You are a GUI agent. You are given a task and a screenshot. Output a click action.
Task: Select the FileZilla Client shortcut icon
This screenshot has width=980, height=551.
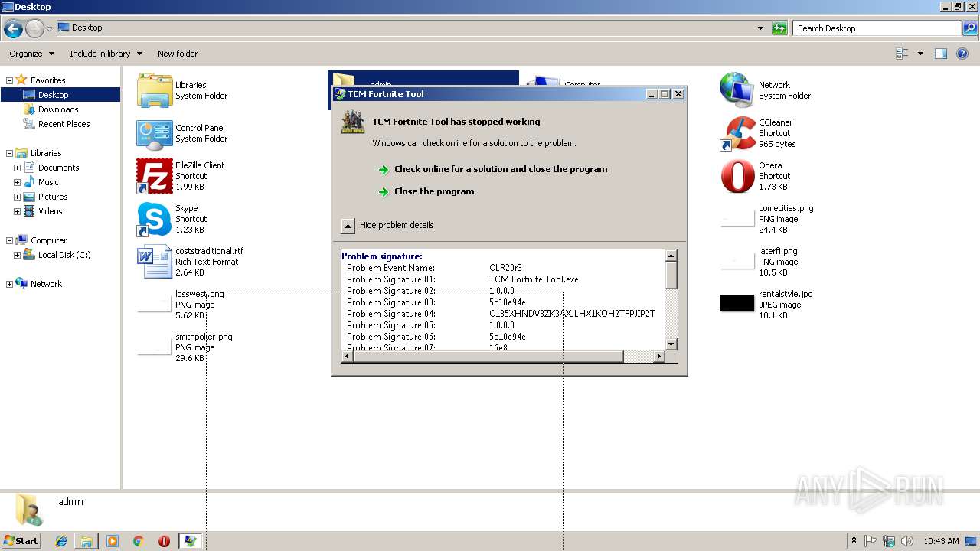155,176
